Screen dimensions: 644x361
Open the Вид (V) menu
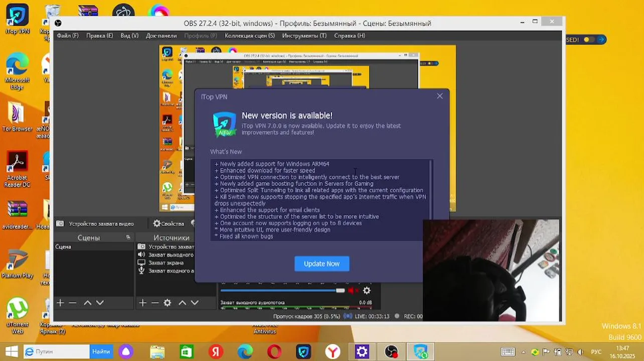point(129,36)
